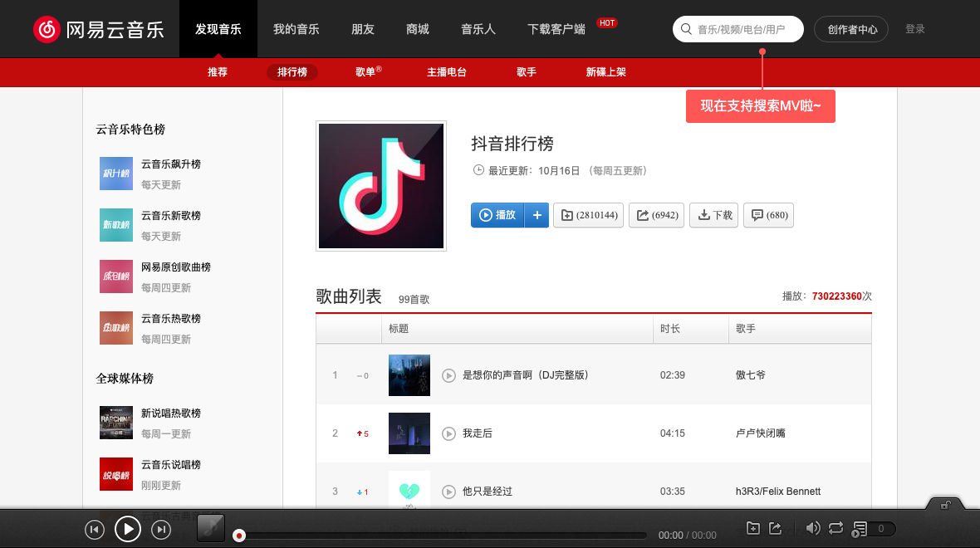The height and width of the screenshot is (548, 980).
Task: Toggle the loop playback mode
Action: pyautogui.click(x=835, y=529)
